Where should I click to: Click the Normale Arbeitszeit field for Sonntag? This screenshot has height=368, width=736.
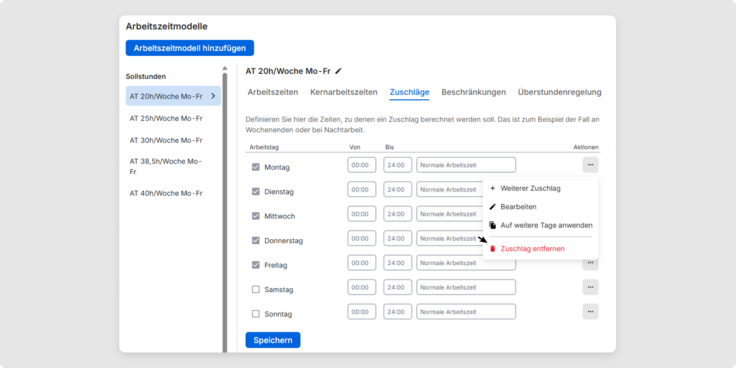point(466,312)
